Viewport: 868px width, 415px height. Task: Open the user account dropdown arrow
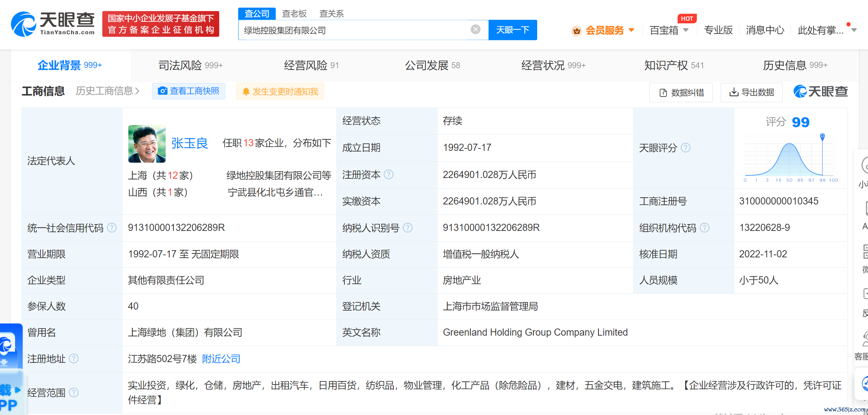coord(854,30)
